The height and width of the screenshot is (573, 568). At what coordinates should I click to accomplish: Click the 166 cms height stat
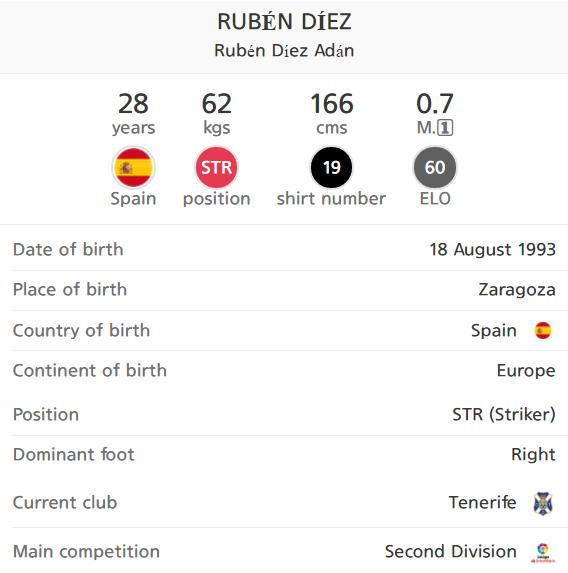(x=332, y=113)
